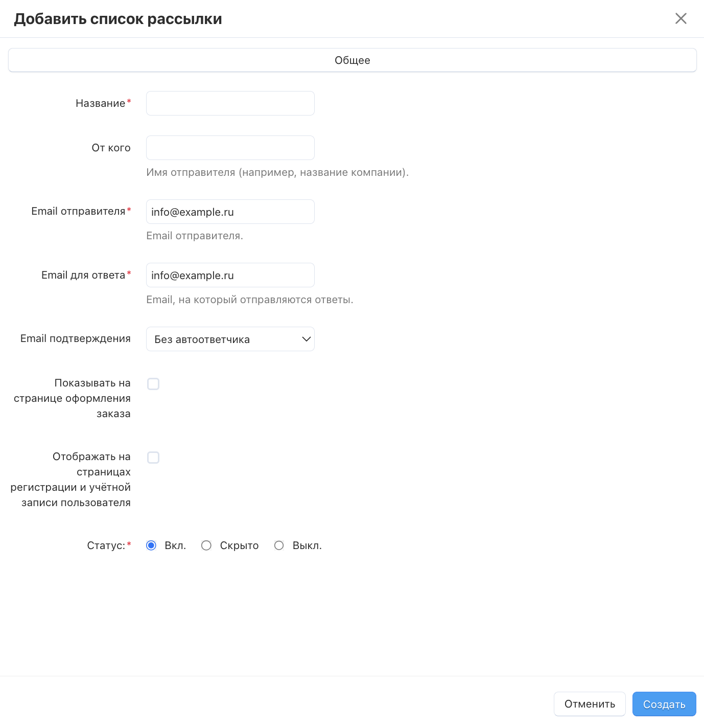Check display on registration and account pages

click(x=153, y=458)
